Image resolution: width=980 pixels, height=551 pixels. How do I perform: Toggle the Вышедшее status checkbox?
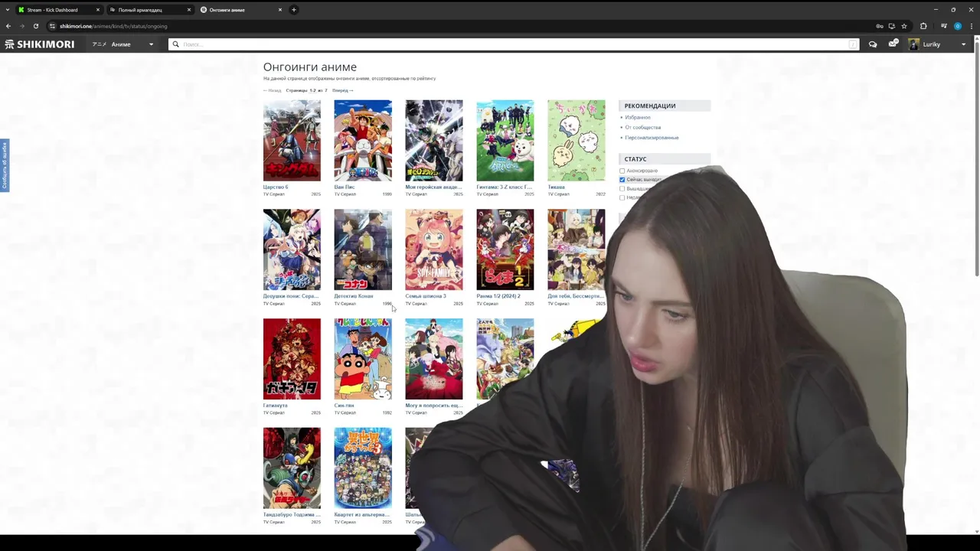pos(622,189)
